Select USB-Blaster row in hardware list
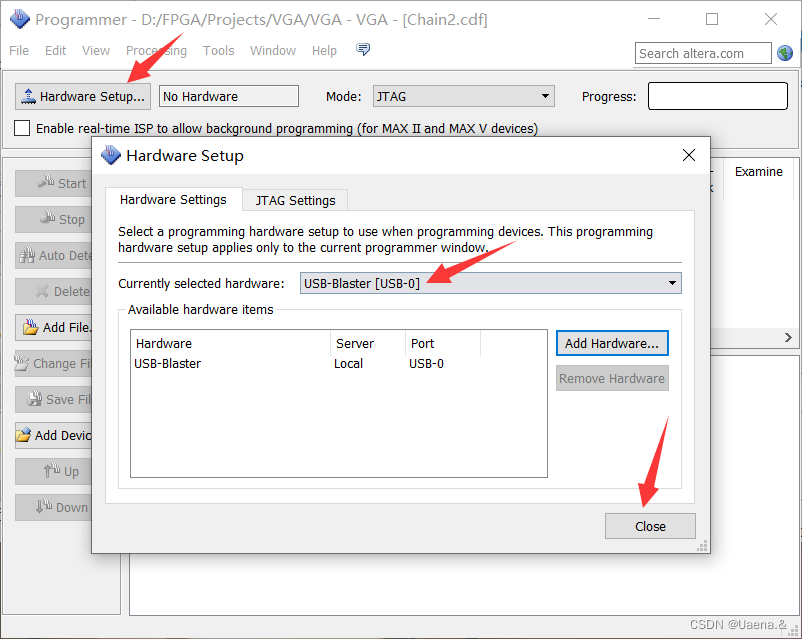802x639 pixels. [x=339, y=364]
